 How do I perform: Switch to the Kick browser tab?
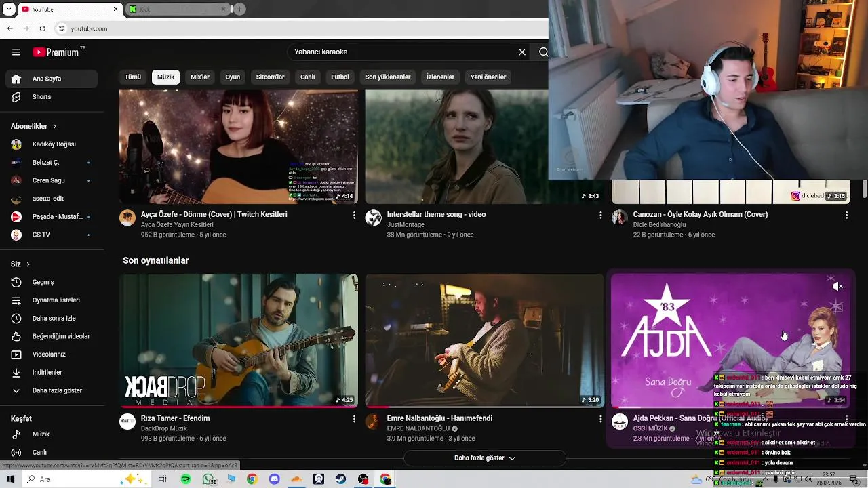point(178,9)
